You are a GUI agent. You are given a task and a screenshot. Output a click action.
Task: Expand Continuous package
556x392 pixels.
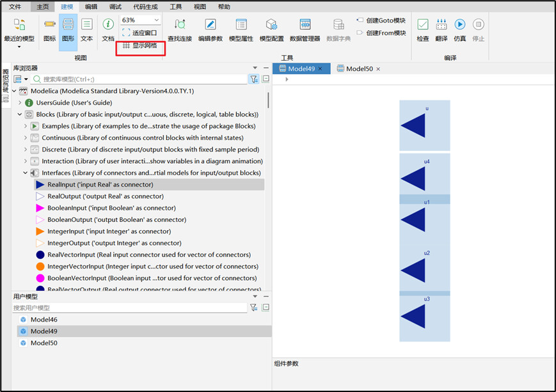[26, 138]
